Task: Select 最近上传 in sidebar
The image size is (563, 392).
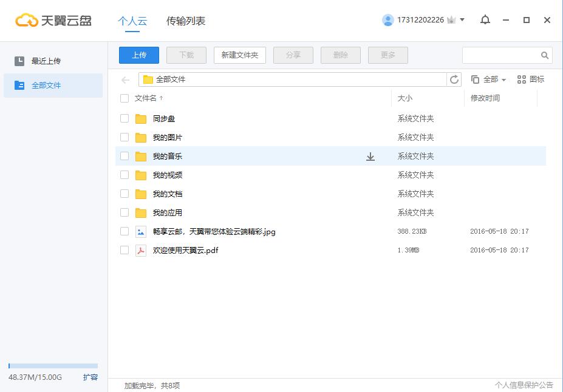Action: click(53, 61)
